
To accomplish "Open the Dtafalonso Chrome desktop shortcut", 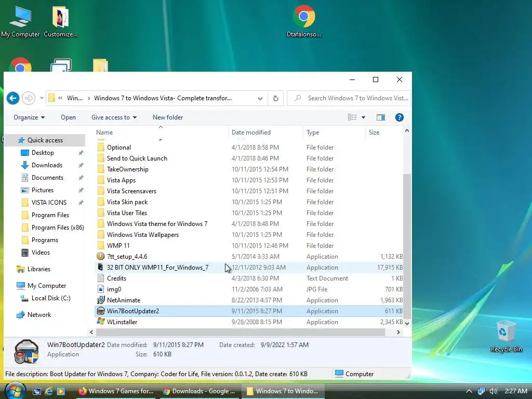I will pos(303,21).
